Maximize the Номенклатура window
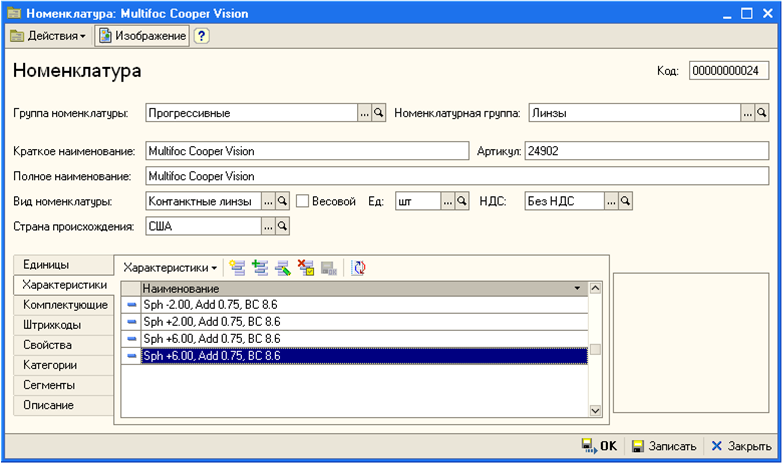The image size is (782, 463). 747,13
